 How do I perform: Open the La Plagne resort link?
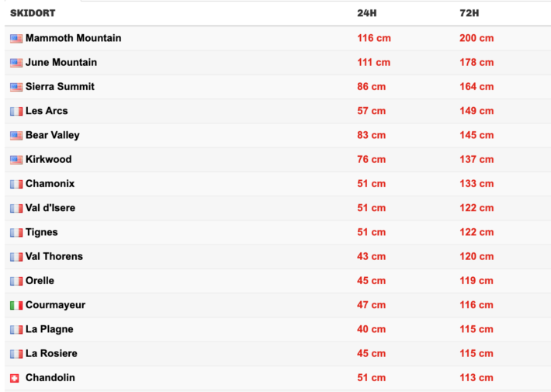49,329
